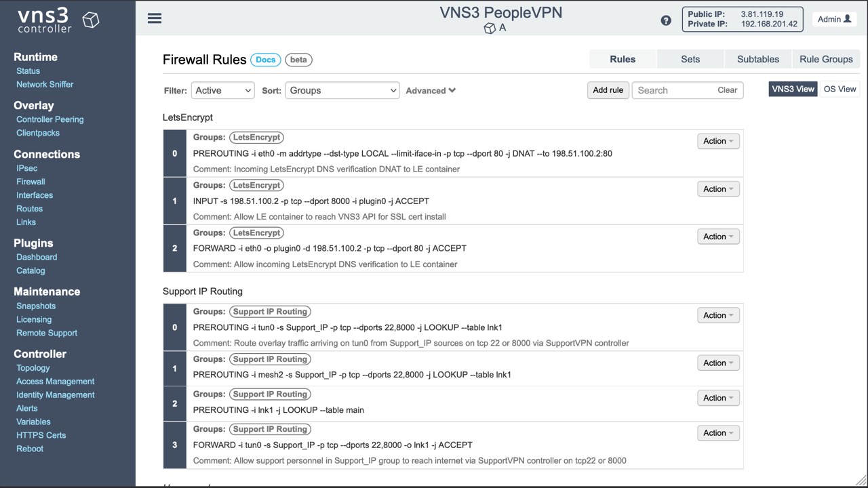Click the beta badge
Viewport: 868px width, 488px height.
point(298,60)
